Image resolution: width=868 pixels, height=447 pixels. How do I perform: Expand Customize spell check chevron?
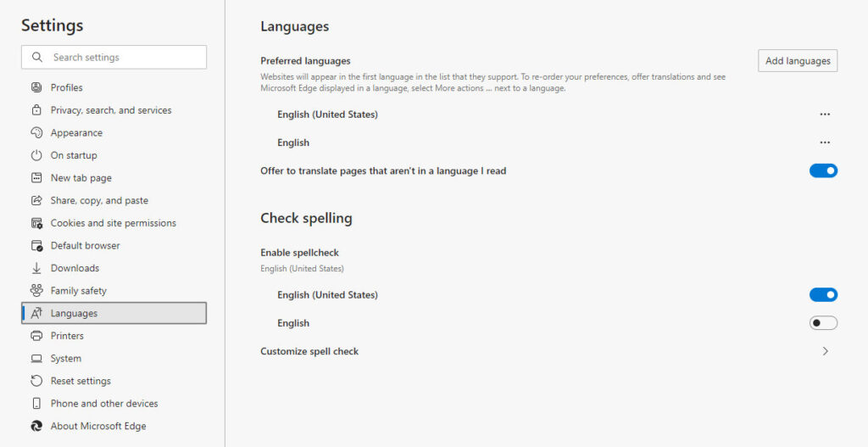point(826,351)
